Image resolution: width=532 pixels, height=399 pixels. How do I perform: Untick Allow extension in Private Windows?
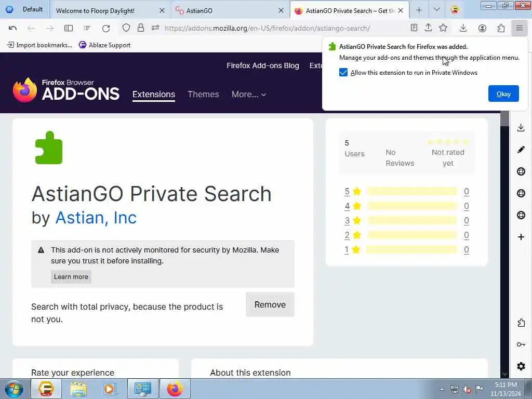click(x=343, y=72)
